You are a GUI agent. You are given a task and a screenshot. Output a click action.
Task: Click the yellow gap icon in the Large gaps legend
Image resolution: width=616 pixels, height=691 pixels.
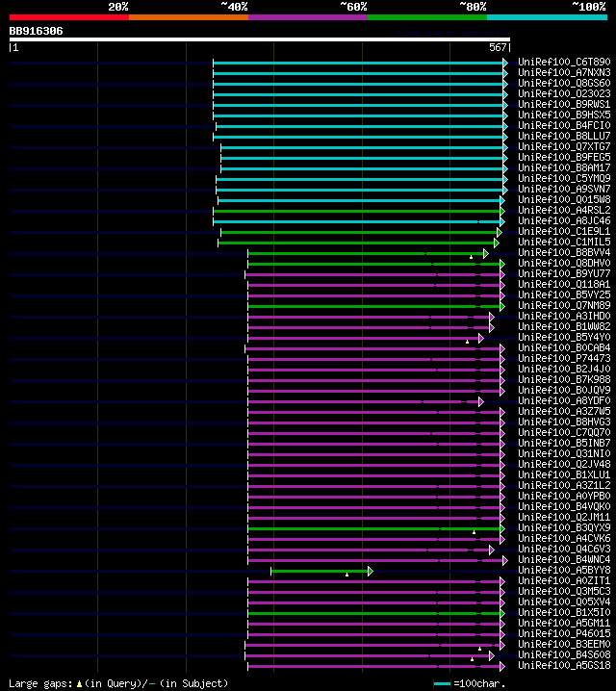click(79, 684)
